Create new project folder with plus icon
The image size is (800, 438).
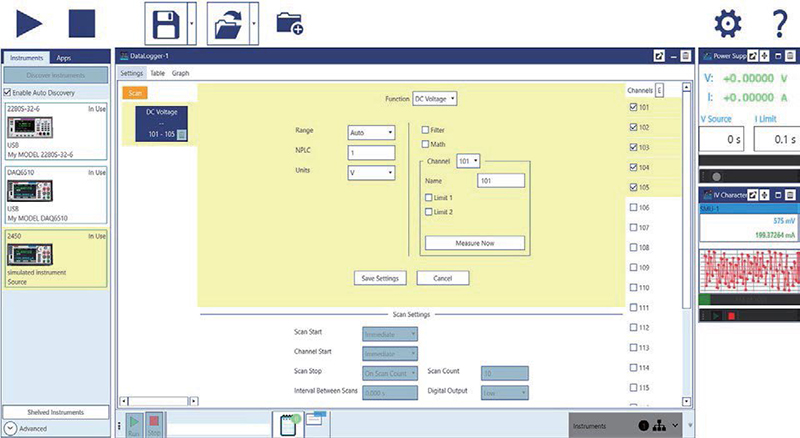point(289,23)
